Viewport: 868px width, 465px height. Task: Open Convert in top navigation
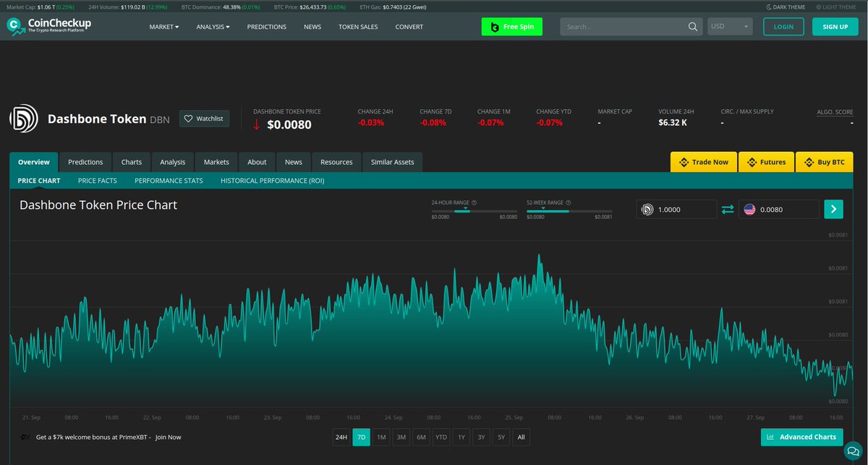[x=409, y=27]
